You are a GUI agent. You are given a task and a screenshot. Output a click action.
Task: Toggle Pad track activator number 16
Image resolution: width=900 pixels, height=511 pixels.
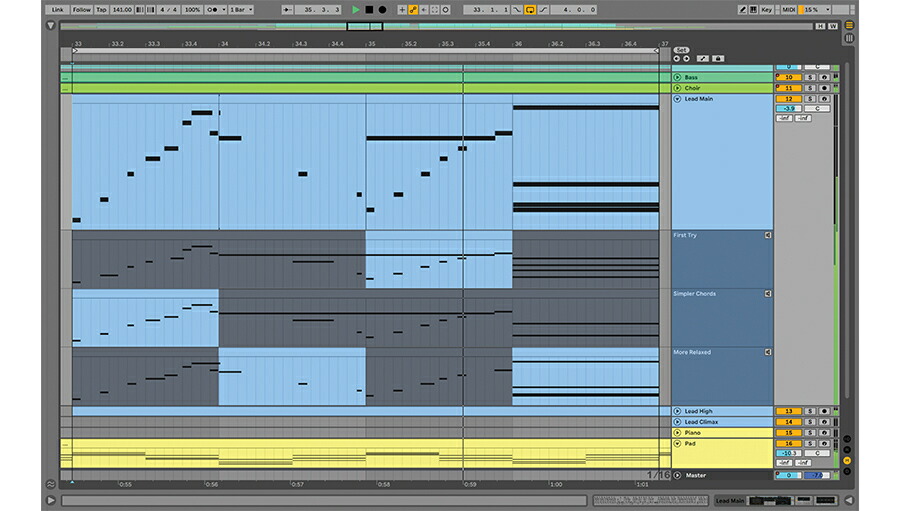point(789,443)
